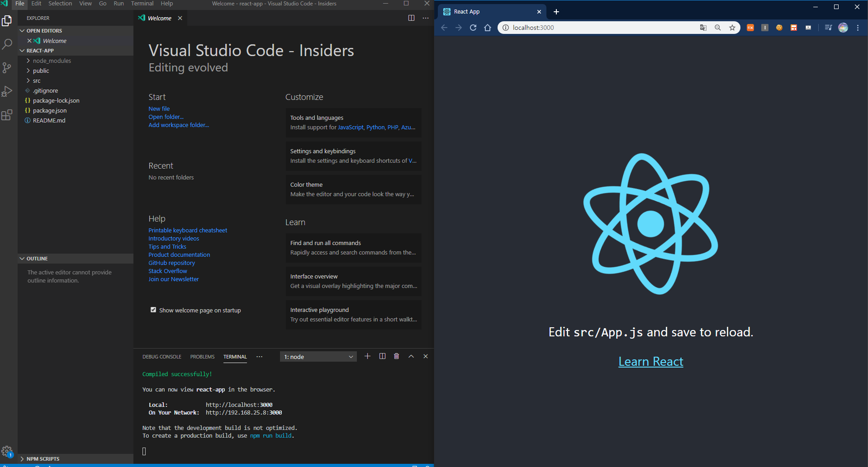Image resolution: width=868 pixels, height=467 pixels.
Task: Open the Terminal menu
Action: point(142,4)
